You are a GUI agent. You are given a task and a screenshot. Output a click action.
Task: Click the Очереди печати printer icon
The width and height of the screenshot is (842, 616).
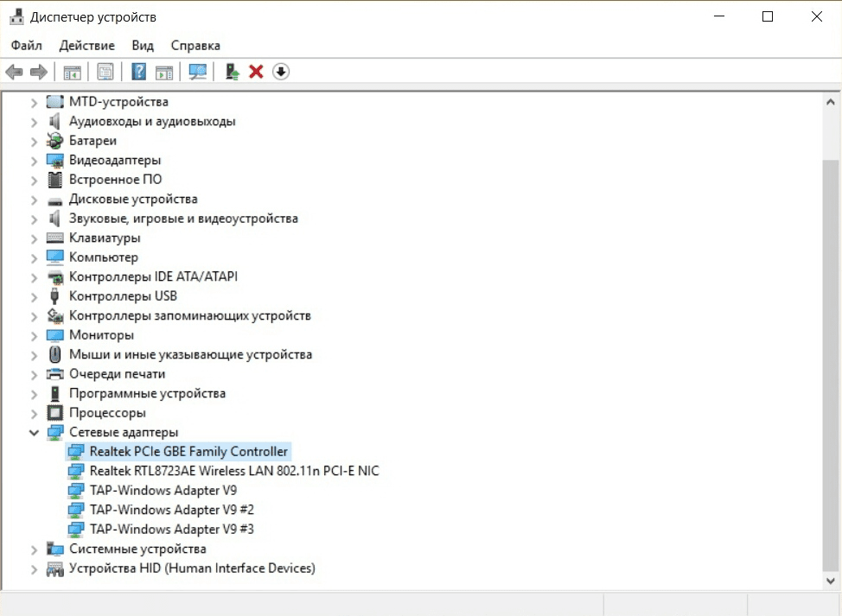pos(54,374)
